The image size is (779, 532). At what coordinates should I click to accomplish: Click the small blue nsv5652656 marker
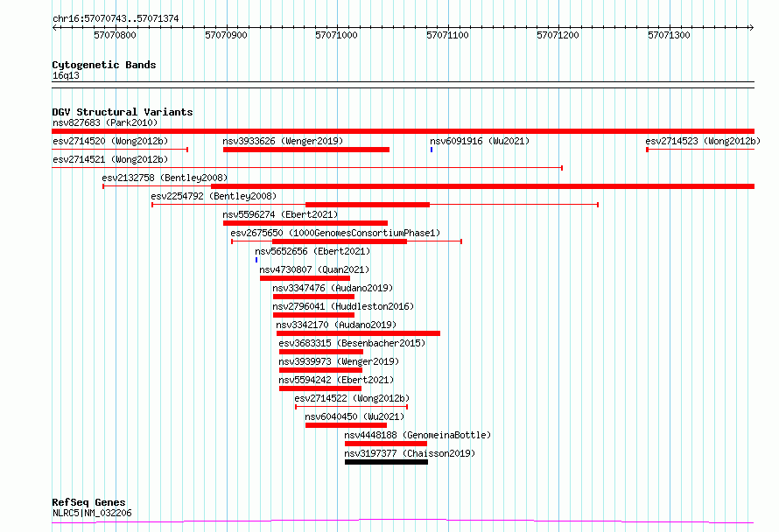point(256,260)
